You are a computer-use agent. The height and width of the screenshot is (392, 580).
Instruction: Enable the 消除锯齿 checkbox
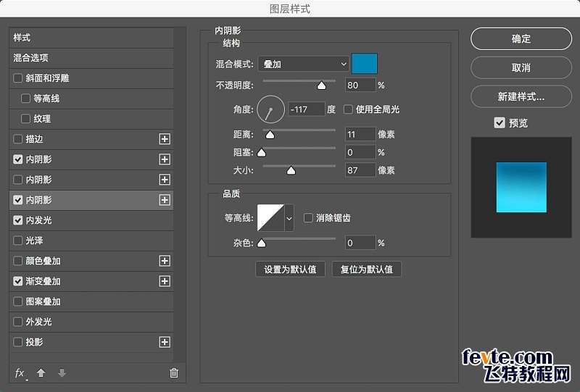pyautogui.click(x=308, y=218)
